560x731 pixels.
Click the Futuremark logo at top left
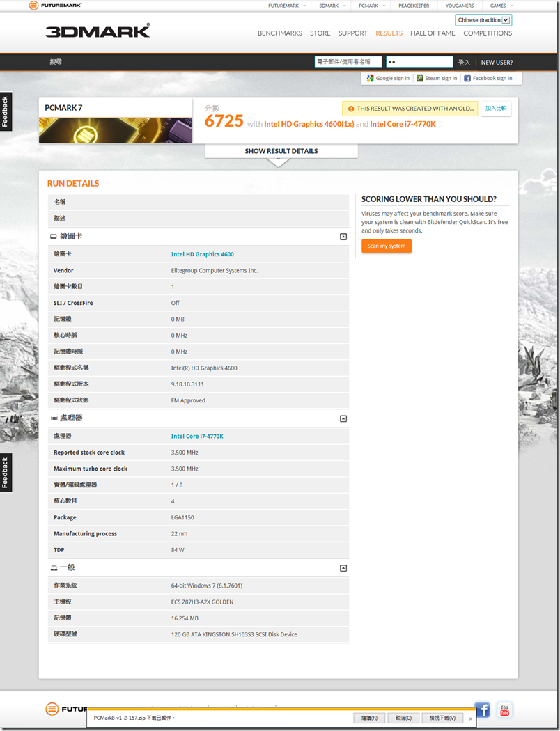pyautogui.click(x=56, y=6)
